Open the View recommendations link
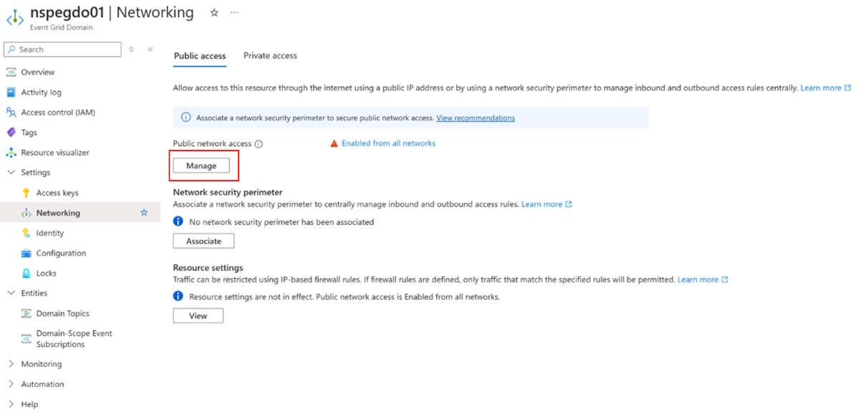This screenshot has width=868, height=420. (476, 118)
